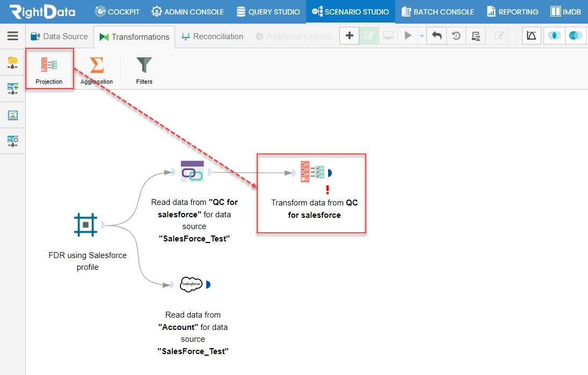This screenshot has height=375, width=588.
Task: Choose the Filters funnel icon
Action: coord(144,65)
